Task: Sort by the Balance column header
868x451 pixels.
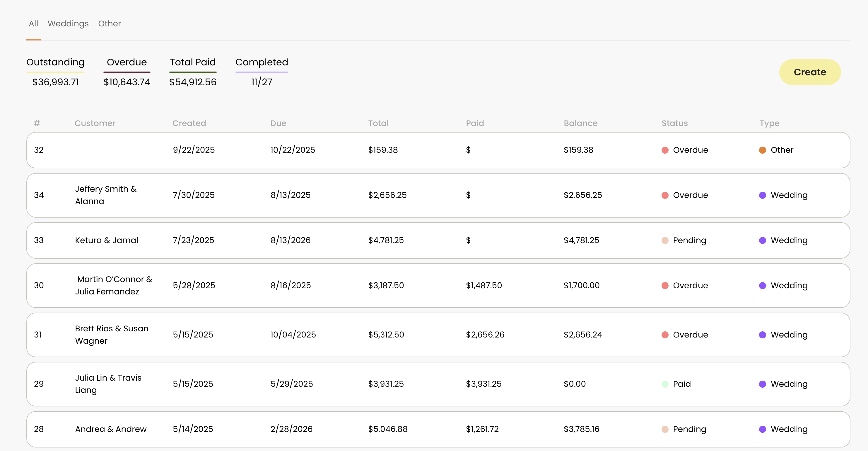Action: [x=580, y=123]
